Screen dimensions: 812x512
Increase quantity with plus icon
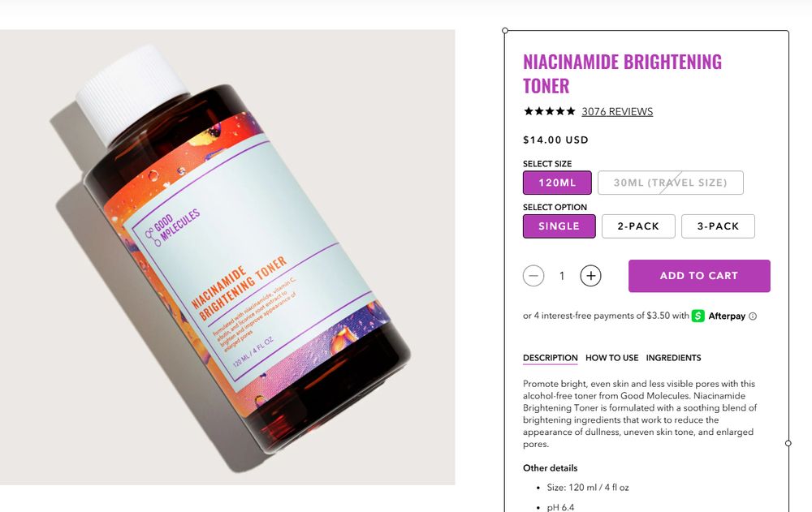pos(590,275)
